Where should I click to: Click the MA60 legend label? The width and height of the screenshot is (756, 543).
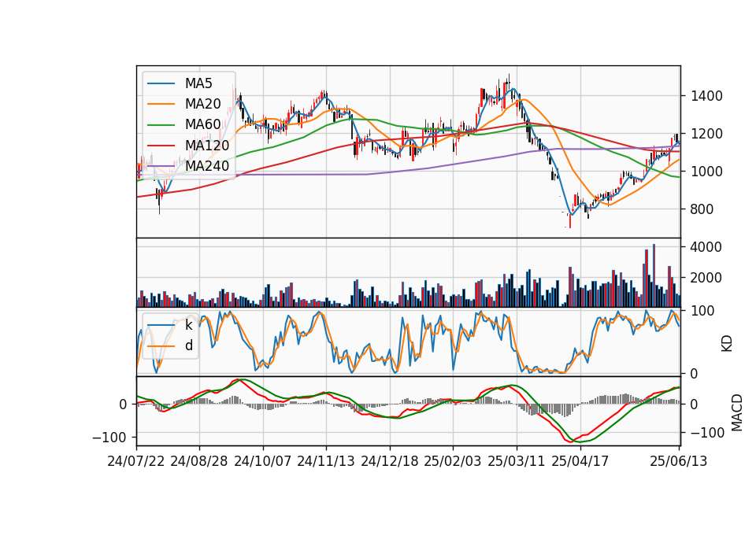click(202, 125)
